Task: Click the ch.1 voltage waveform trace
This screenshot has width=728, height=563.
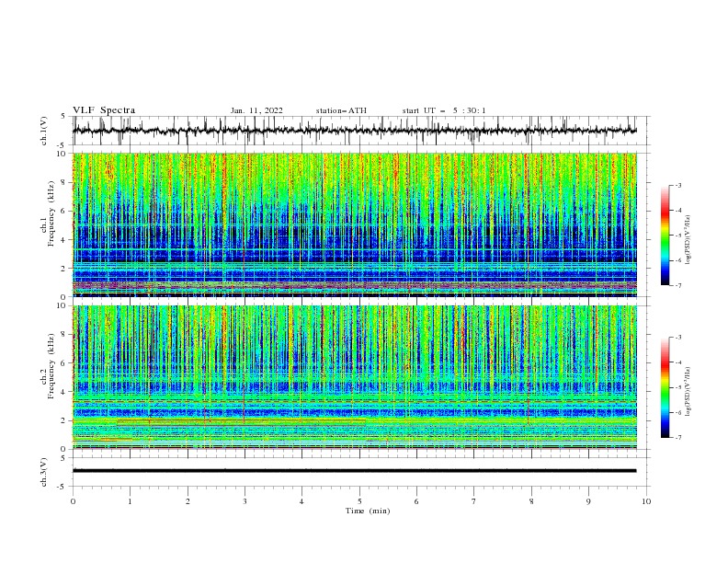Action: pos(355,131)
